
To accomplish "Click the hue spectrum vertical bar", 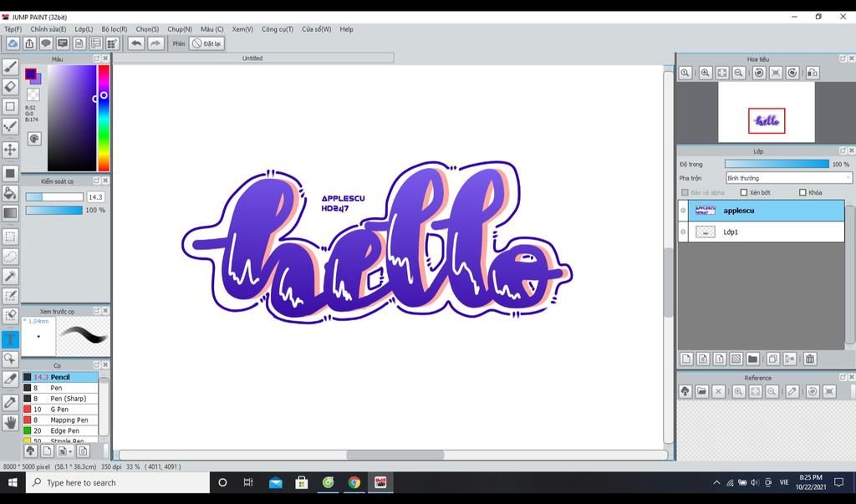I will tap(104, 118).
